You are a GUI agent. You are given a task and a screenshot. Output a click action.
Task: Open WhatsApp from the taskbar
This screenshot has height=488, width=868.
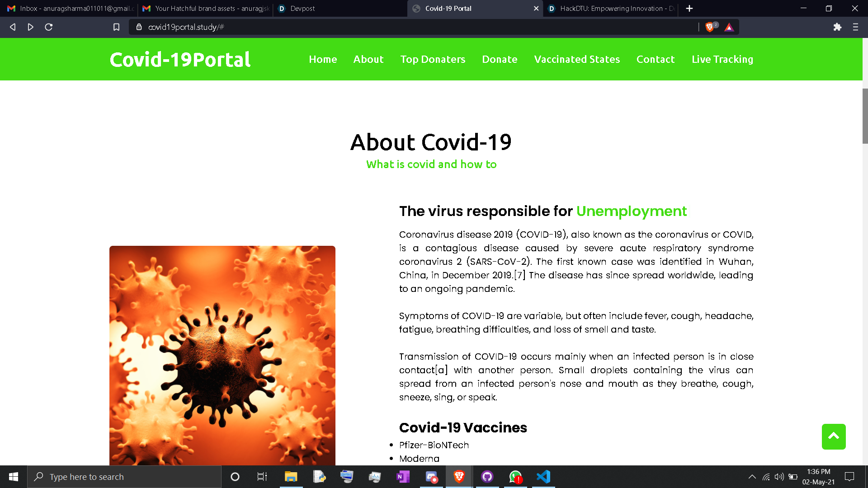coord(515,477)
